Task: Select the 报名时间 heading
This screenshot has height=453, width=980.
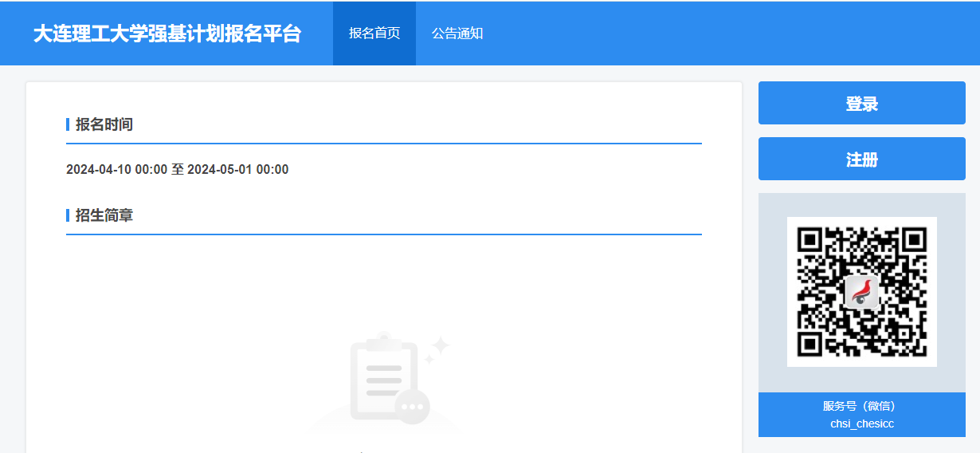Action: [104, 124]
